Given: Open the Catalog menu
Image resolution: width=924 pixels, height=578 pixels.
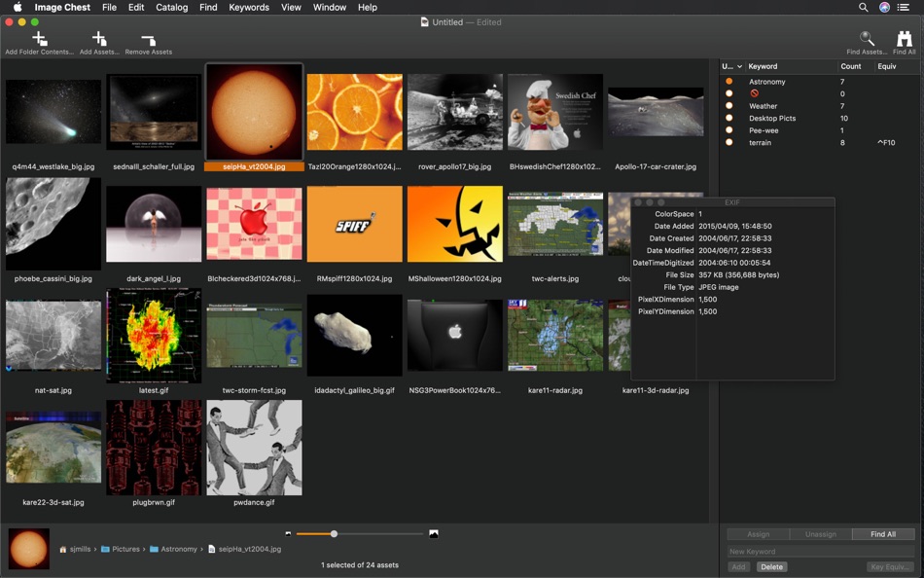Looking at the screenshot, I should point(171,7).
